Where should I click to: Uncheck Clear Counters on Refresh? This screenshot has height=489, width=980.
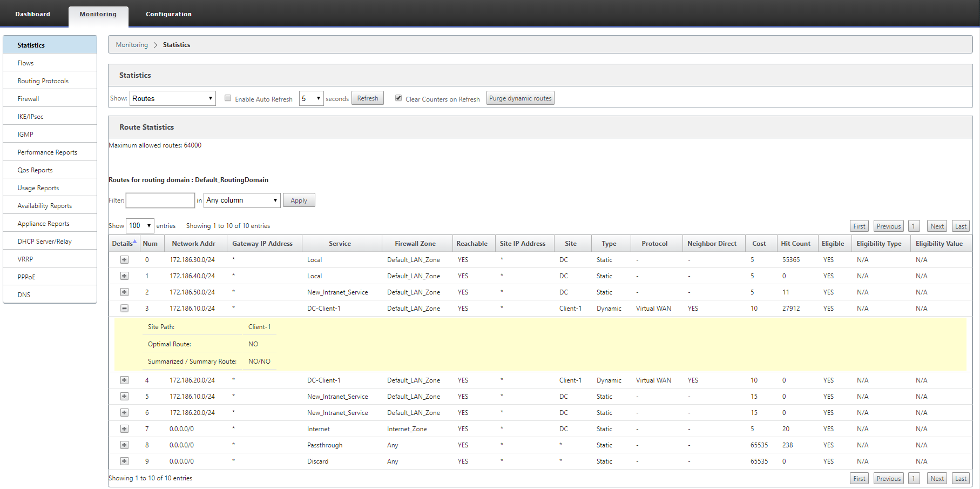(398, 98)
